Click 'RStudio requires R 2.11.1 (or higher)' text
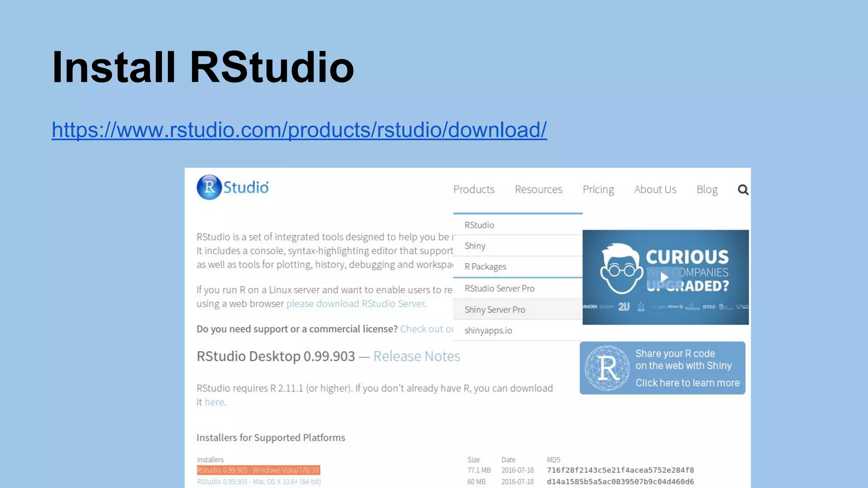The width and height of the screenshot is (868, 488). click(x=274, y=388)
